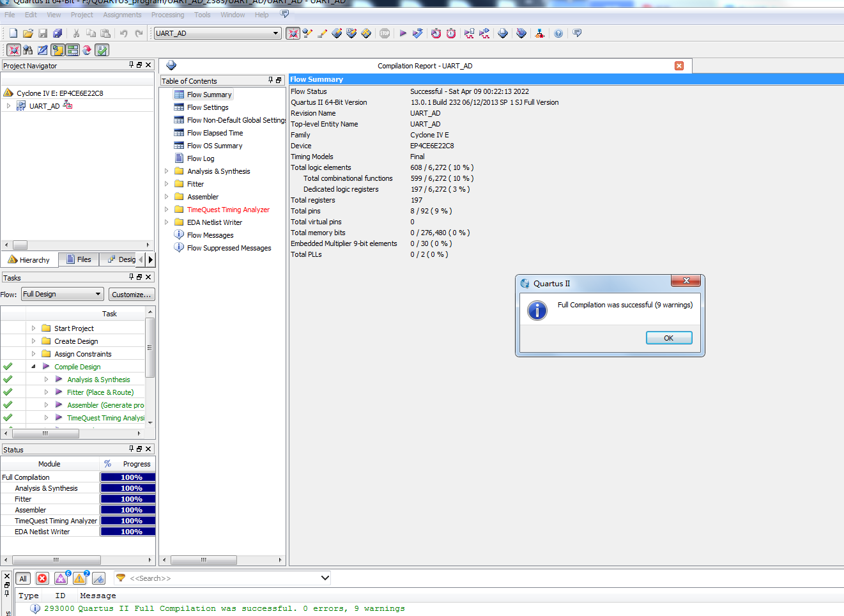The image size is (844, 616).
Task: Toggle the All messages filter button
Action: [23, 578]
